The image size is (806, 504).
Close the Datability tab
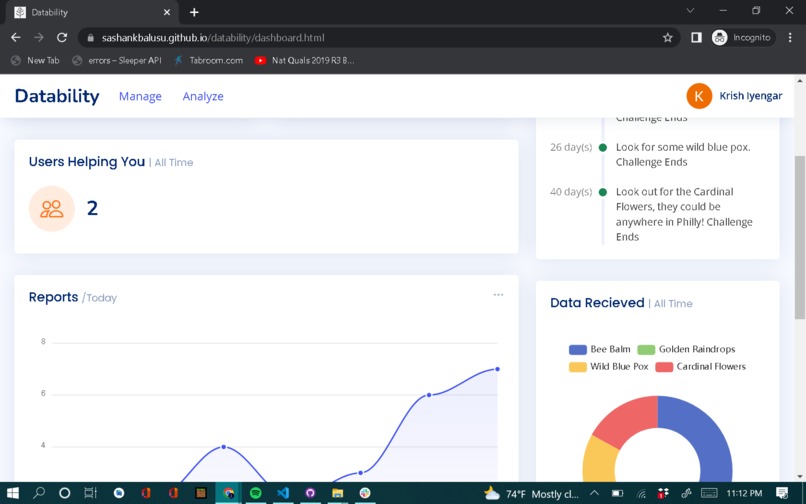[167, 12]
